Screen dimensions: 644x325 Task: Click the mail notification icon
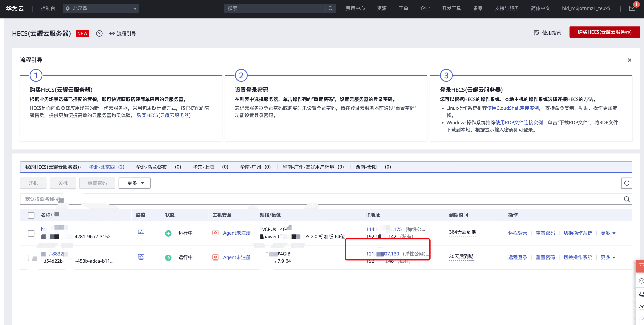[x=632, y=8]
